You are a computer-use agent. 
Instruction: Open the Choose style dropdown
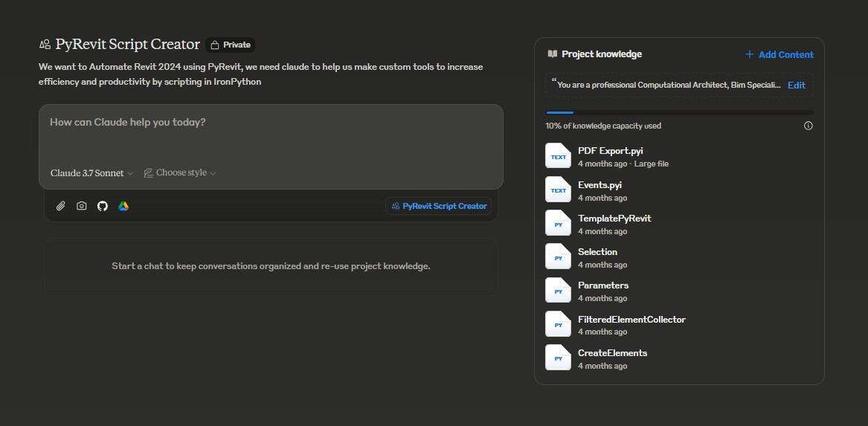[x=180, y=172]
